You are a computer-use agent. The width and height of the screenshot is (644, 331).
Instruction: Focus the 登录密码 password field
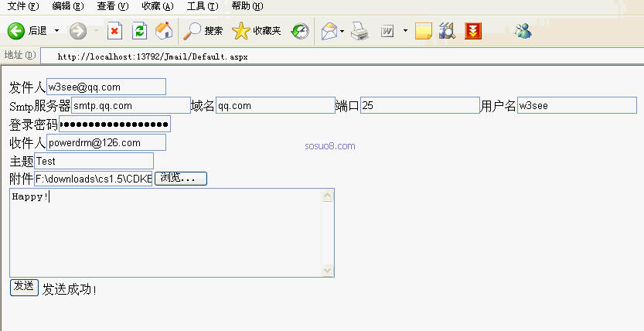coord(114,125)
